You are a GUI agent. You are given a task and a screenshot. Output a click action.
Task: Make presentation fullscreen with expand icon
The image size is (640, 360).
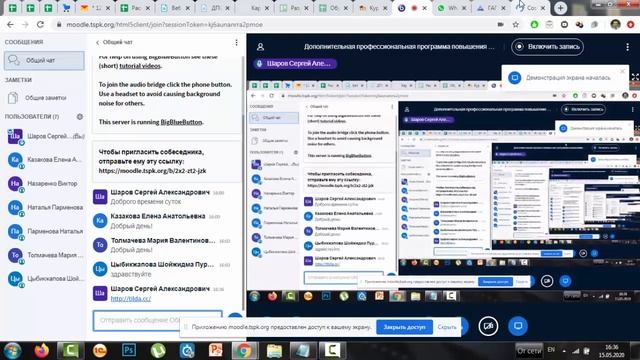(x=635, y=77)
